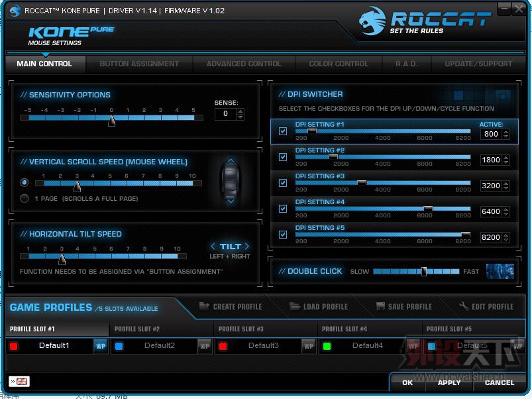Image resolution: width=532 pixels, height=399 pixels.
Task: Go to Update/Support tab
Action: coord(478,64)
